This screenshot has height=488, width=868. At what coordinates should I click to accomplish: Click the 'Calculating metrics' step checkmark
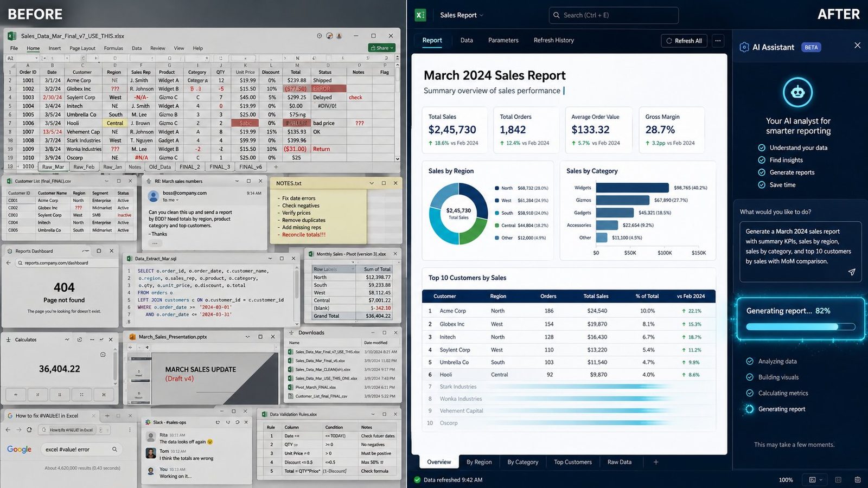point(750,393)
